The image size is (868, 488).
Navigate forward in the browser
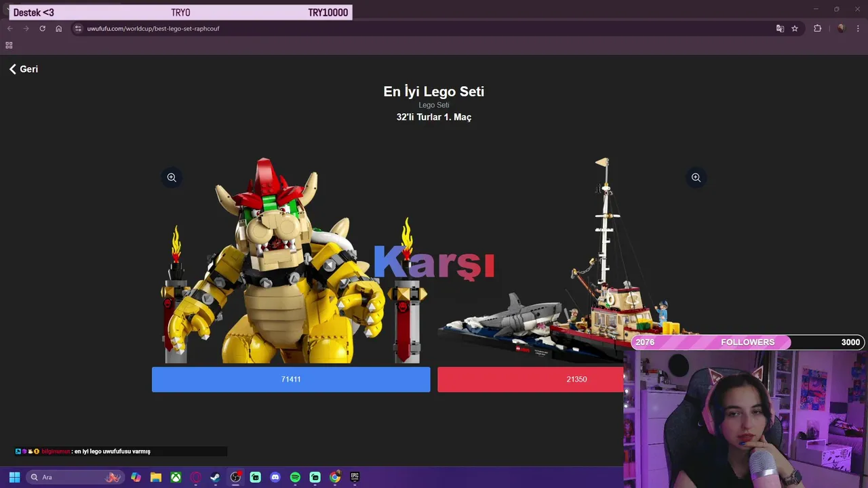tap(26, 28)
